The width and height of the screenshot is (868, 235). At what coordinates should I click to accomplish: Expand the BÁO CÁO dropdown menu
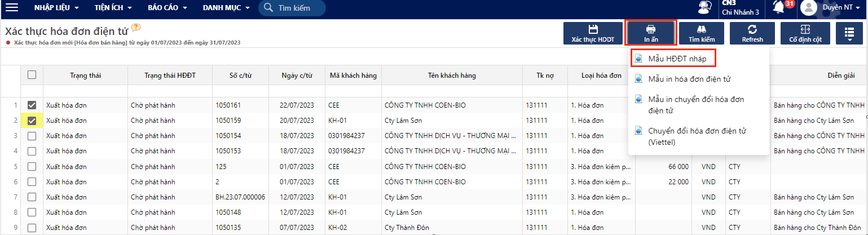point(169,8)
